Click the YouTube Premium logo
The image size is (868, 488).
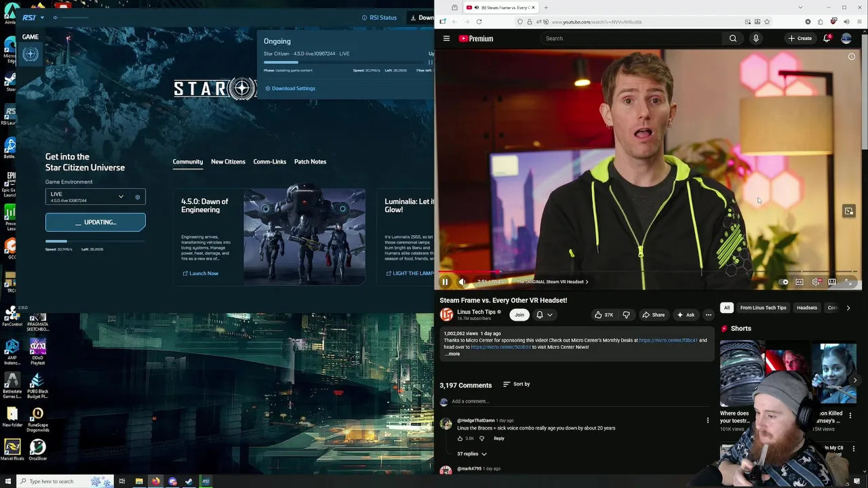tap(476, 39)
